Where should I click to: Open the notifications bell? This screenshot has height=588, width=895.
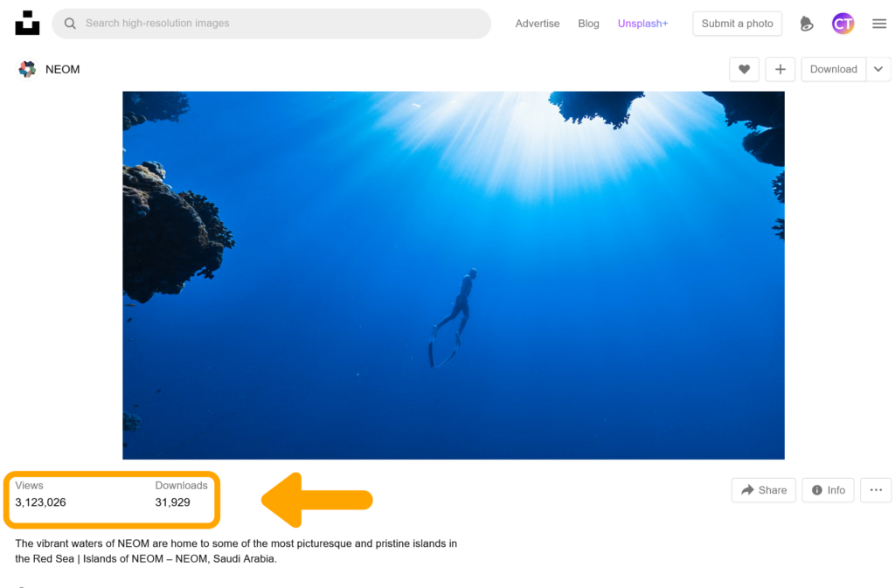click(806, 24)
